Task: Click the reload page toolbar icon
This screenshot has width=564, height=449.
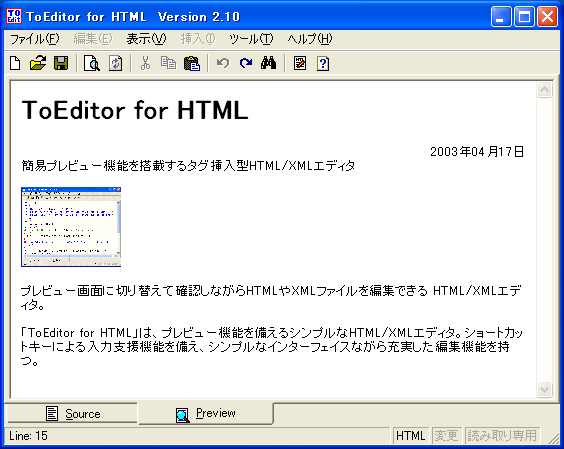Action: [x=115, y=63]
